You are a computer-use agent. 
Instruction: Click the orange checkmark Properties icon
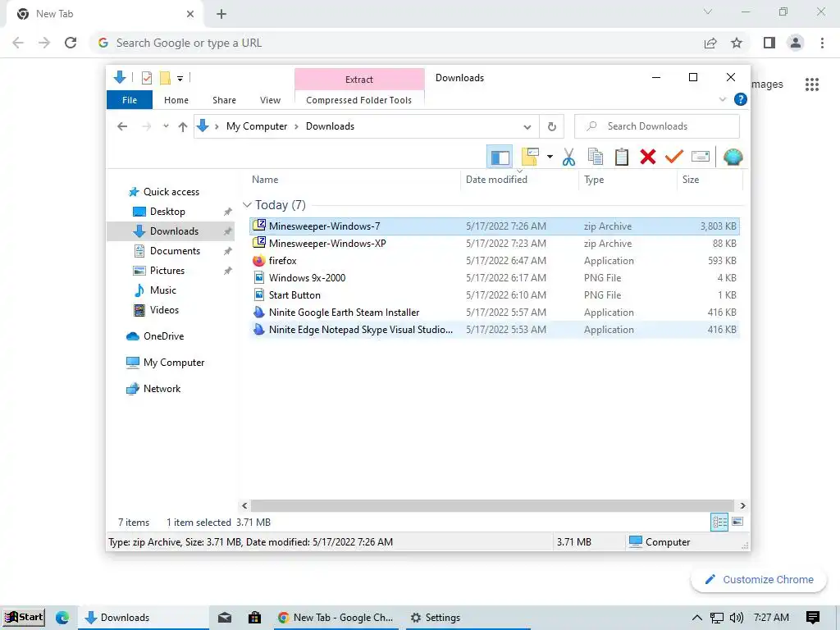(674, 157)
